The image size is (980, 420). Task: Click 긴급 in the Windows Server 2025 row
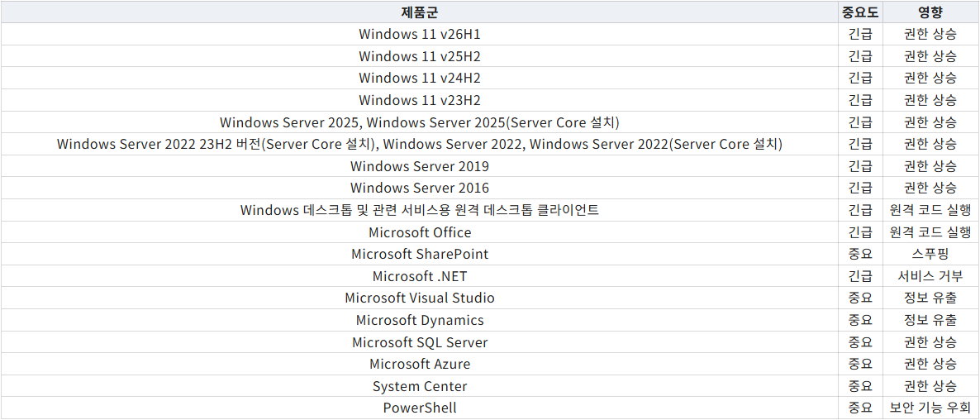tap(860, 122)
